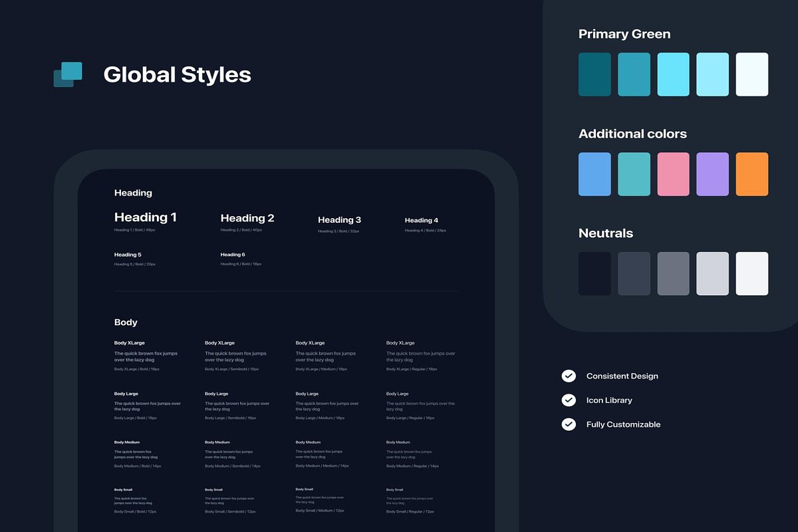
Task: Click the "Heading 2" sample text
Action: (247, 218)
